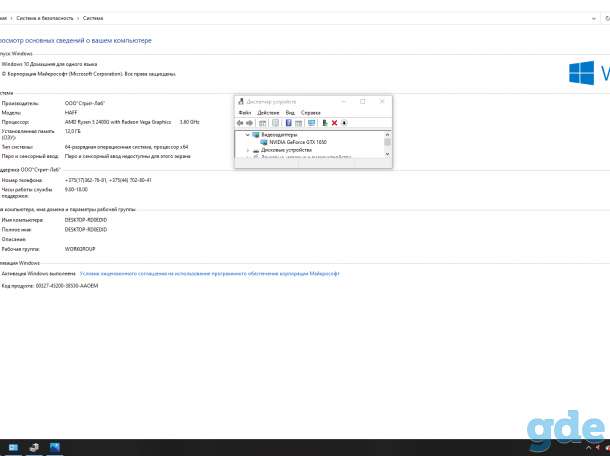Open the Файл menu in Device Manager

(245, 113)
